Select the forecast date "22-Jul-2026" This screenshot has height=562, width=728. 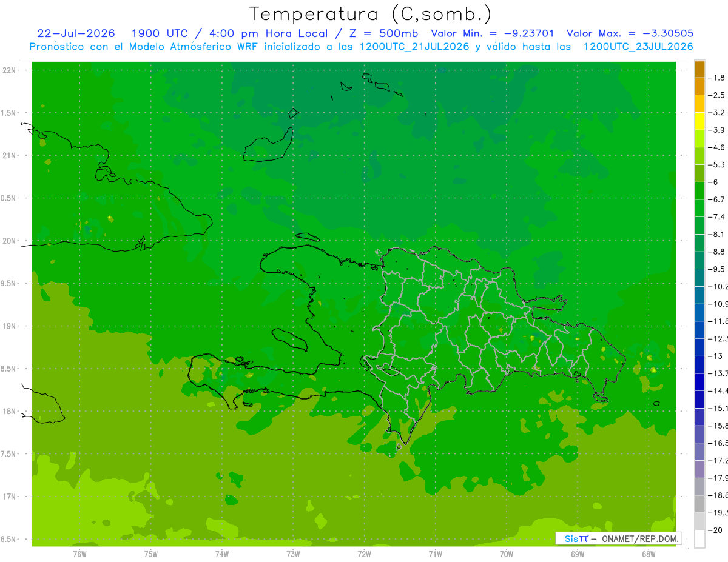pyautogui.click(x=76, y=33)
